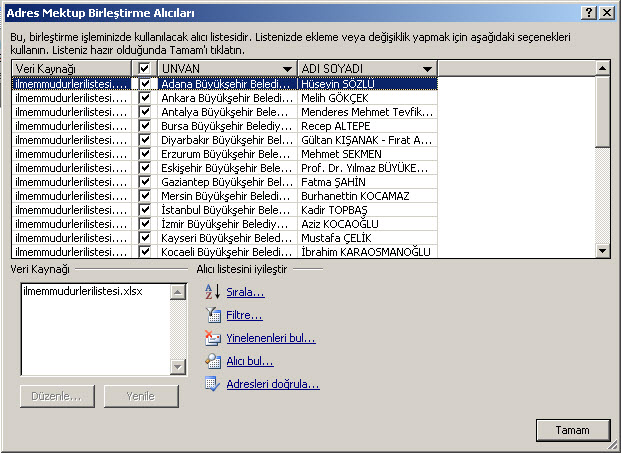This screenshot has width=621, height=453.
Task: Click the Filtre funnel icon
Action: click(x=214, y=315)
